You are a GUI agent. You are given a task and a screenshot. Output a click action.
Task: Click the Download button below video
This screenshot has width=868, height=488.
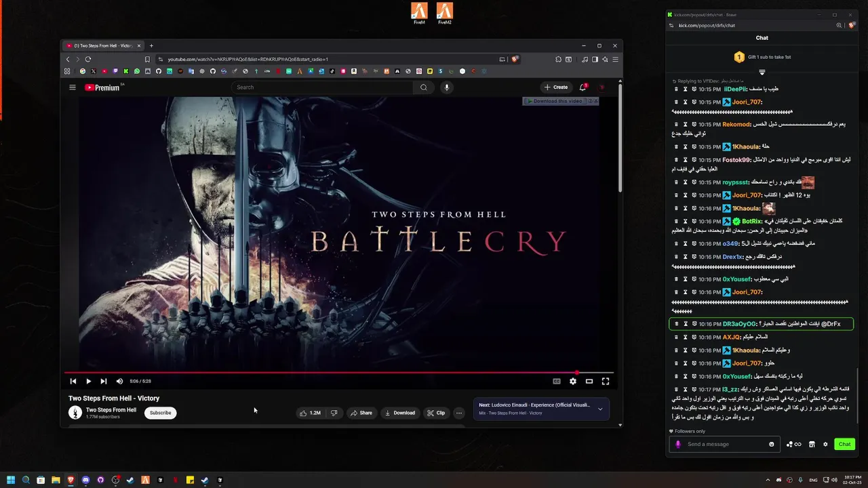(x=399, y=413)
